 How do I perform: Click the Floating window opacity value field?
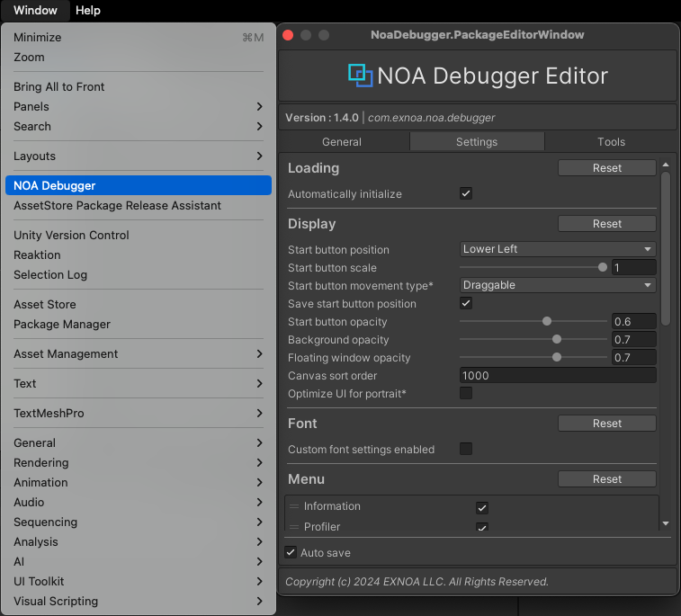pyautogui.click(x=633, y=358)
